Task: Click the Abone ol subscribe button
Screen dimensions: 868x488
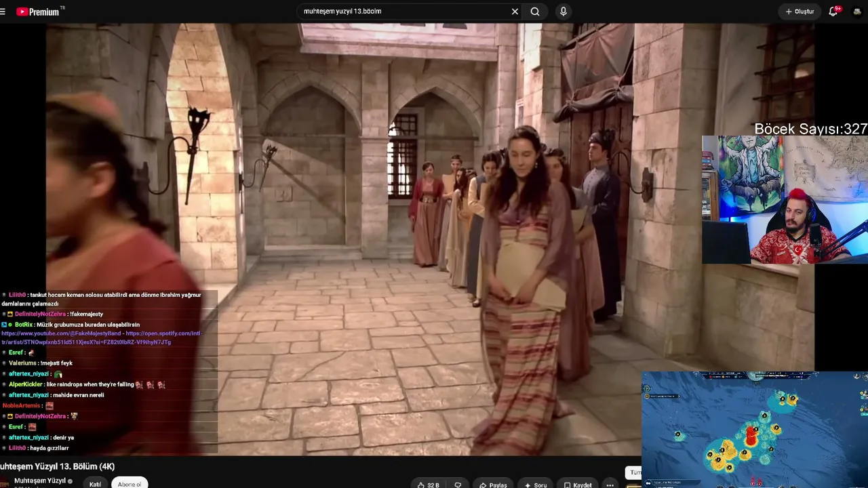Action: 130,484
